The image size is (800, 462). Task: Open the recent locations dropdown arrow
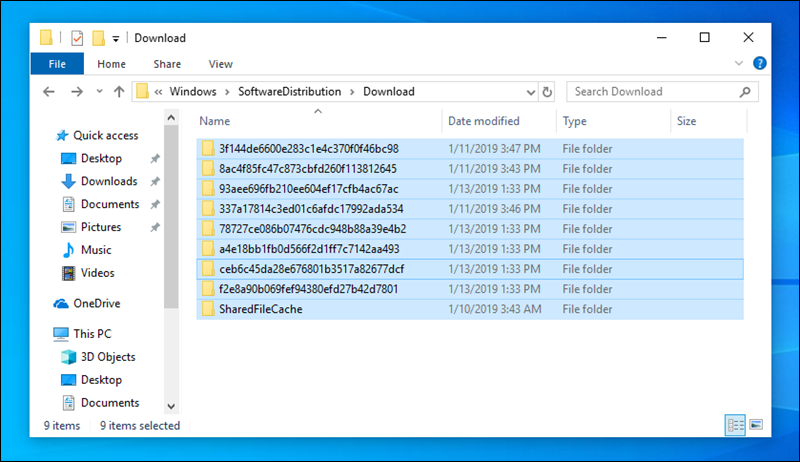99,92
